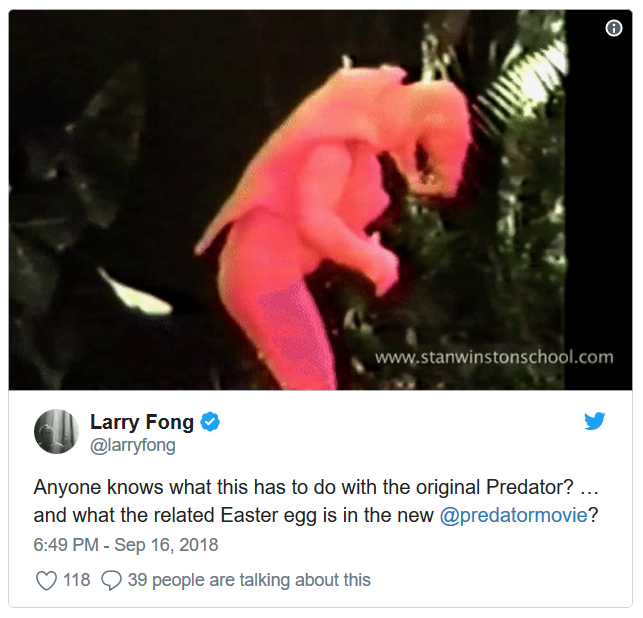This screenshot has height=618, width=643.
Task: Open Larry Fong's profile avatar
Action: point(56,431)
